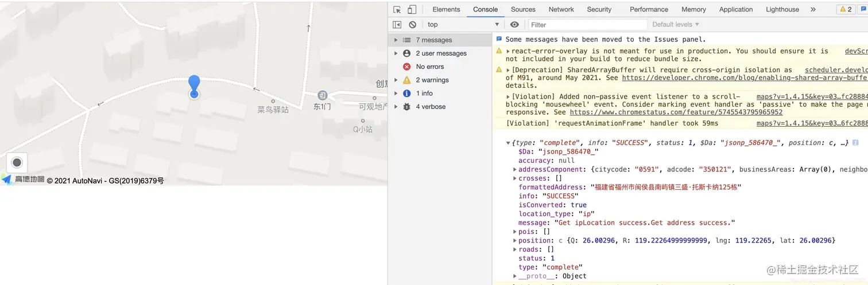Viewport: 868px width, 285px height.
Task: Expand the roads array property
Action: click(515, 249)
